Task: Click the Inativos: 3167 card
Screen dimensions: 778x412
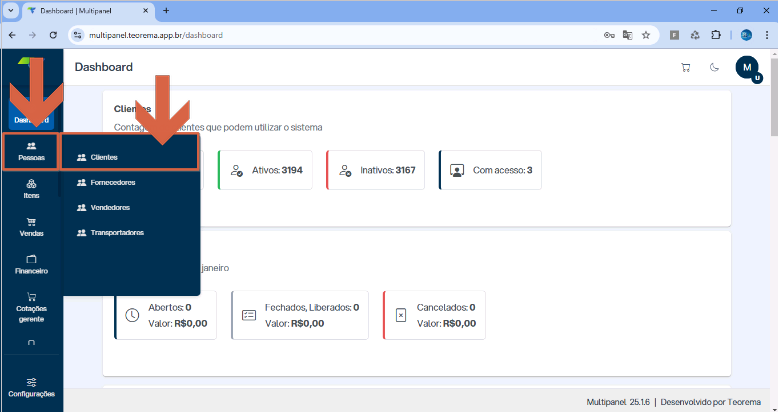Action: 375,170
